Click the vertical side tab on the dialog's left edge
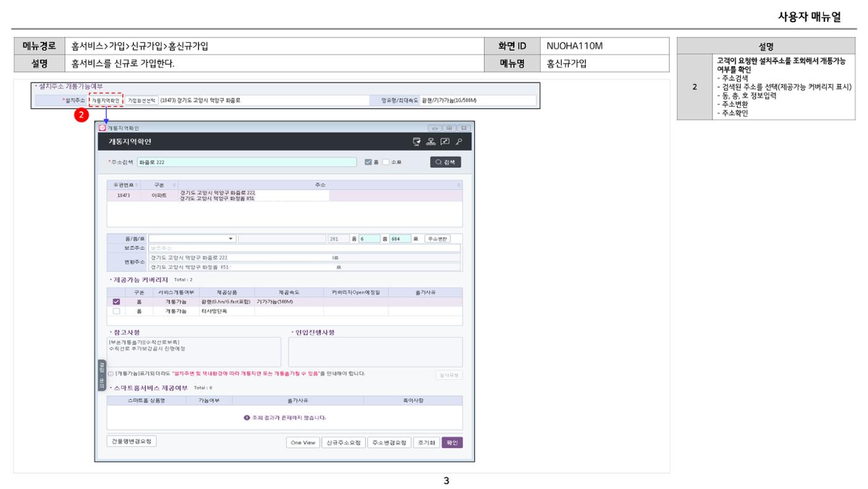Viewport: 868px width, 489px height. [101, 375]
